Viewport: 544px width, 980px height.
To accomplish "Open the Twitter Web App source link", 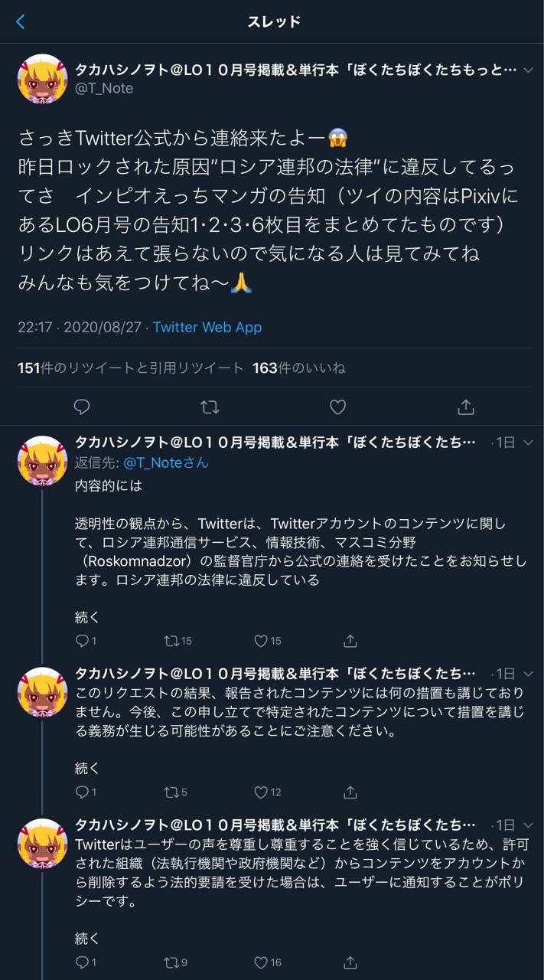I will 207,327.
